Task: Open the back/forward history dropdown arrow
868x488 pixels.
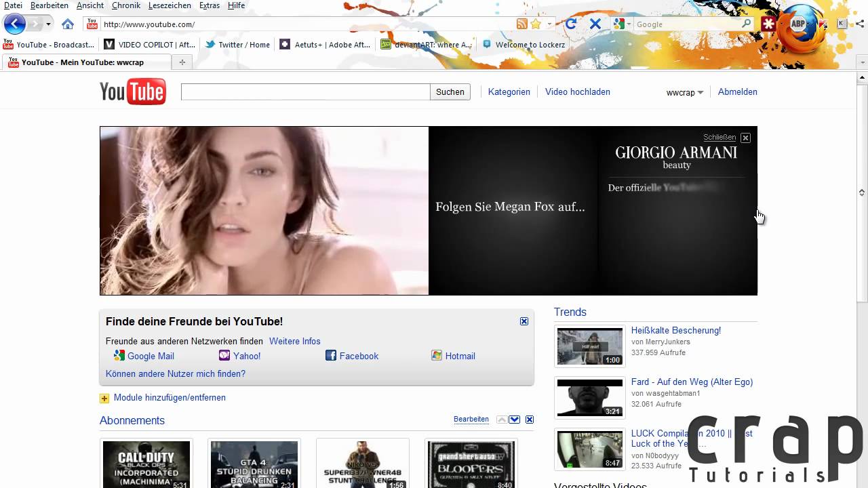Action: pyautogui.click(x=48, y=24)
